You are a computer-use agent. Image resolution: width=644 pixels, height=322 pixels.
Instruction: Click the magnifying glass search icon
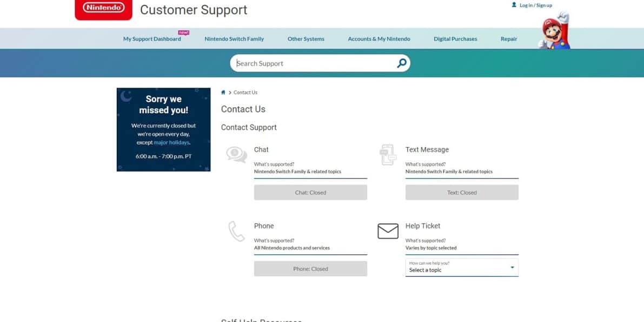(401, 63)
